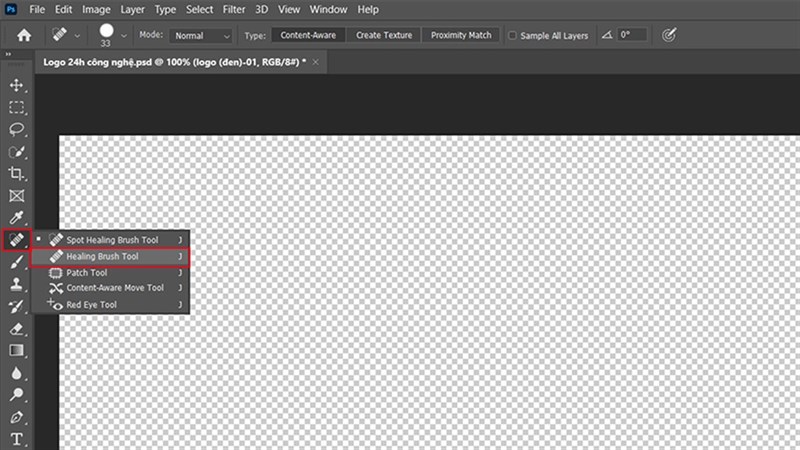Select the Gradient tool
The image size is (800, 450).
point(16,351)
